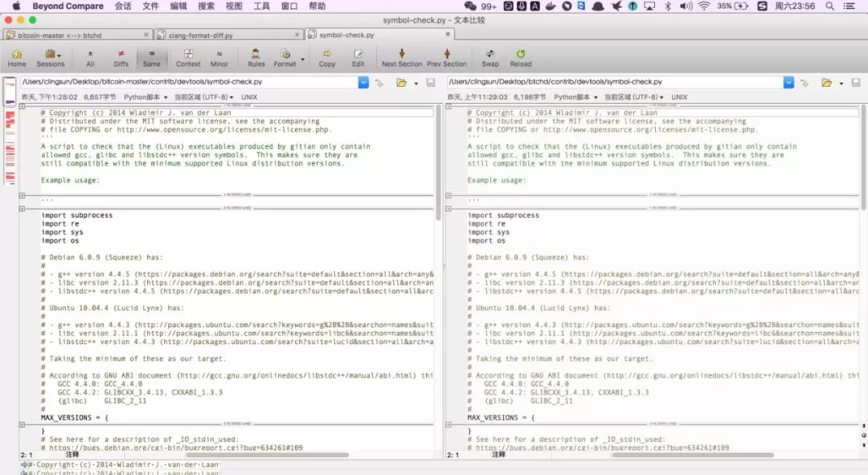This screenshot has width=868, height=475.
Task: Expand left collapsed section after MAX_VERSIONS
Action: (x=23, y=424)
